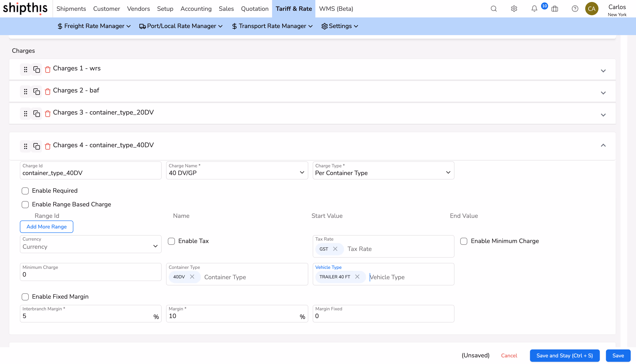Open the help question mark icon
Viewport: 636px width, 364px height.
pyautogui.click(x=575, y=9)
